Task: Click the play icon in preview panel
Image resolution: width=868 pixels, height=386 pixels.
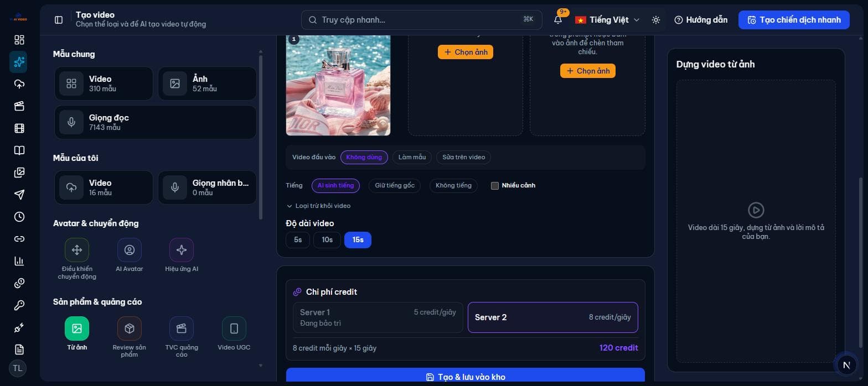Action: tap(756, 210)
